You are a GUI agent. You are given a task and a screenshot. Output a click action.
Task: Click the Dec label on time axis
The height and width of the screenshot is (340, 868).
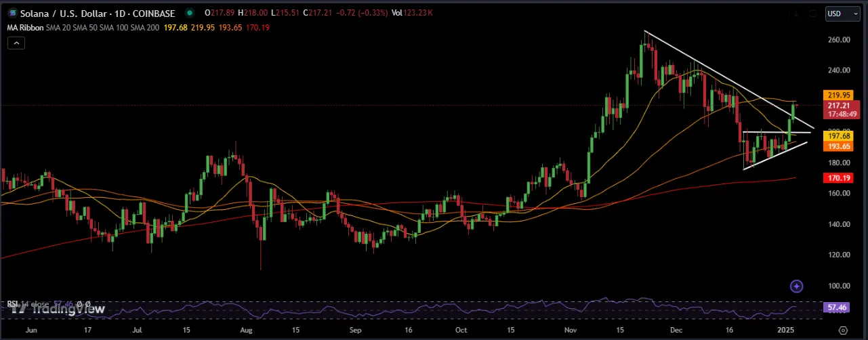[676, 331]
